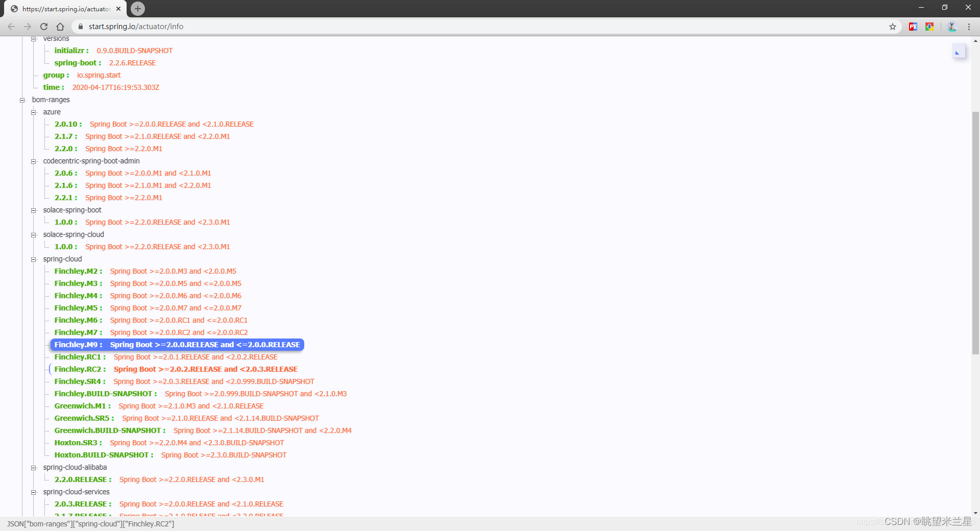
Task: Select the Finchley.RC1 key
Action: [78, 357]
